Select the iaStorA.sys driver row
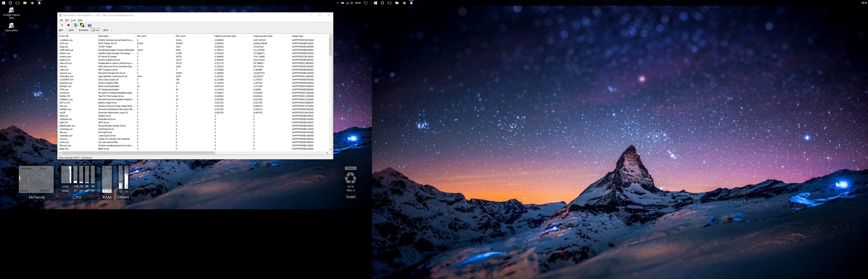The height and width of the screenshot is (279, 868). pos(193,53)
